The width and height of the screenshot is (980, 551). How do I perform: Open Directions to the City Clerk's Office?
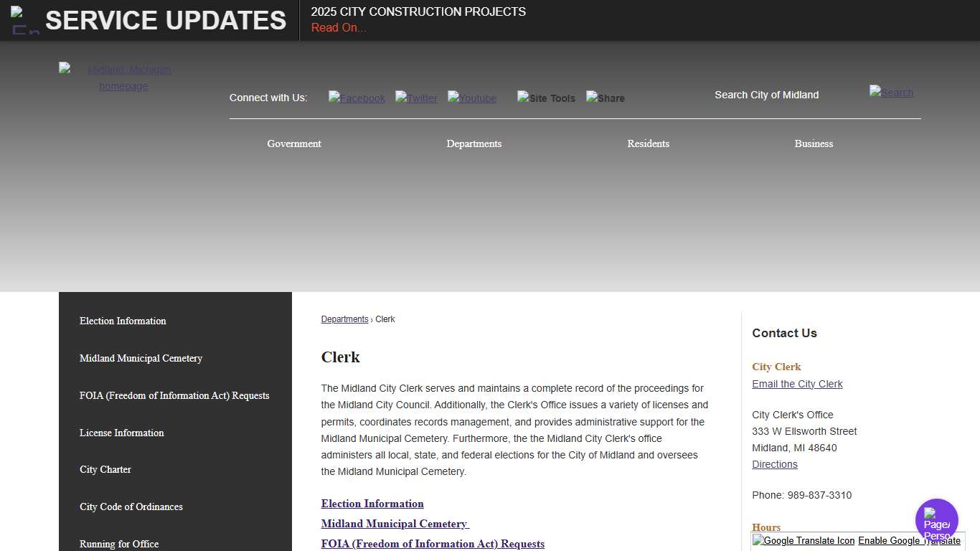(775, 464)
